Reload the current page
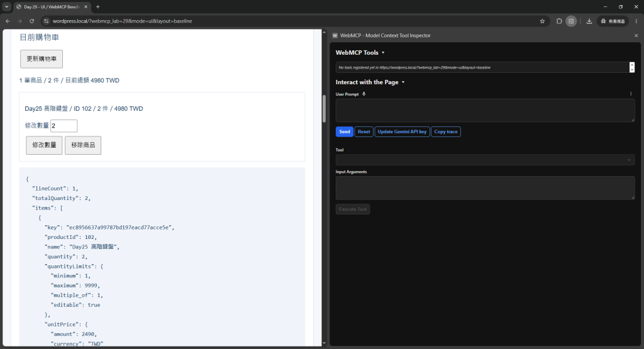Image resolution: width=644 pixels, height=349 pixels. 31,21
